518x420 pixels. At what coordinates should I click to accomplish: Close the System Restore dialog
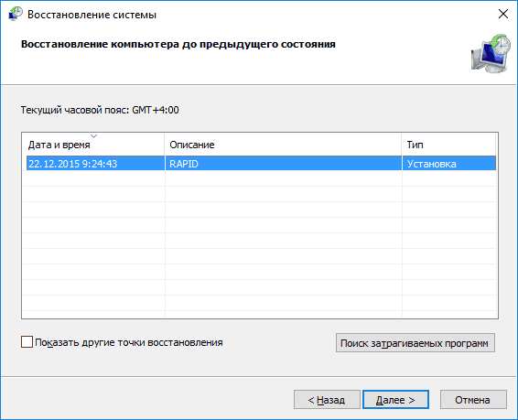[502, 14]
